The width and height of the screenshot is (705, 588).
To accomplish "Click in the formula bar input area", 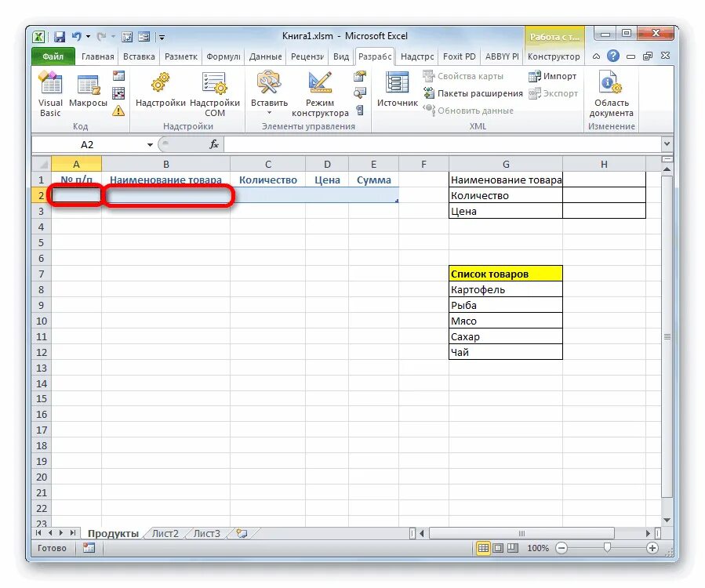I will [x=442, y=145].
